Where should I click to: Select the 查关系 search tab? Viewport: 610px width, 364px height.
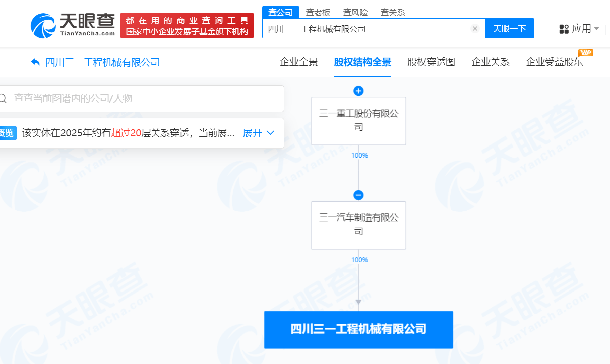393,12
